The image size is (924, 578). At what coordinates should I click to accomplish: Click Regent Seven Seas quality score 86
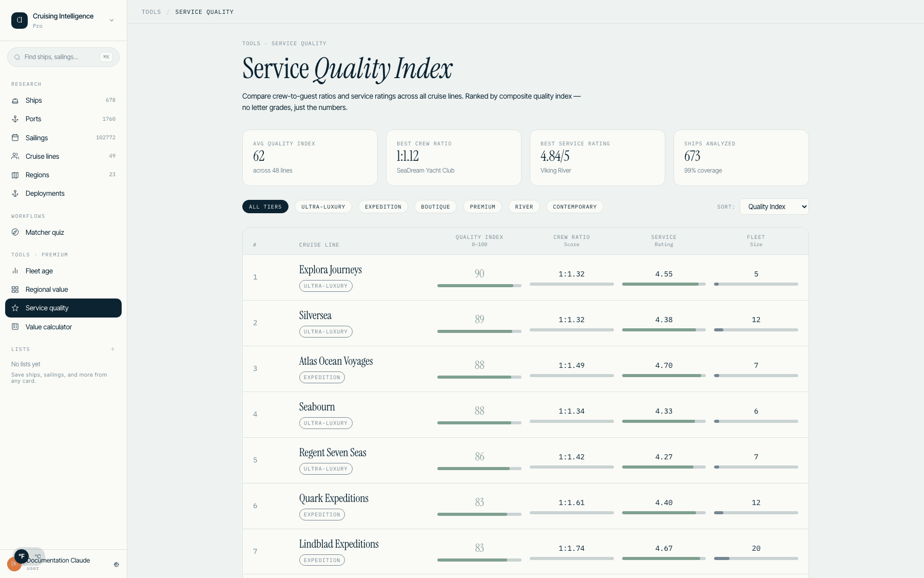pos(479,456)
